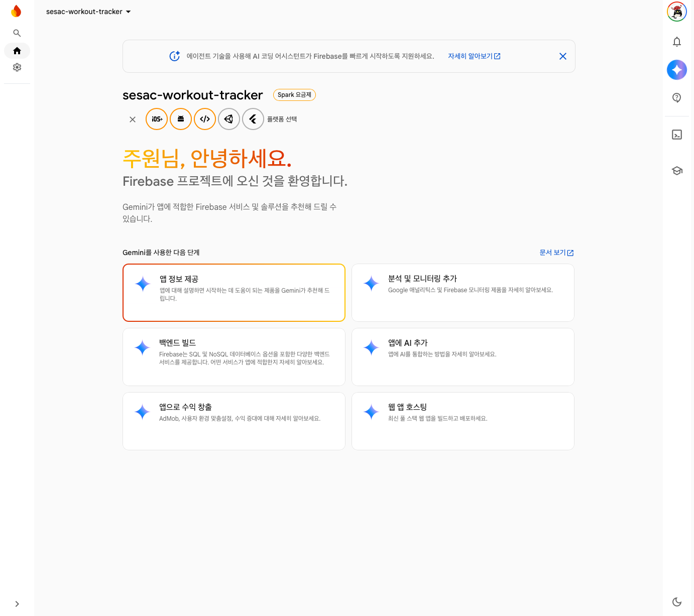
Task: Collapse the platform selection row
Action: (133, 119)
